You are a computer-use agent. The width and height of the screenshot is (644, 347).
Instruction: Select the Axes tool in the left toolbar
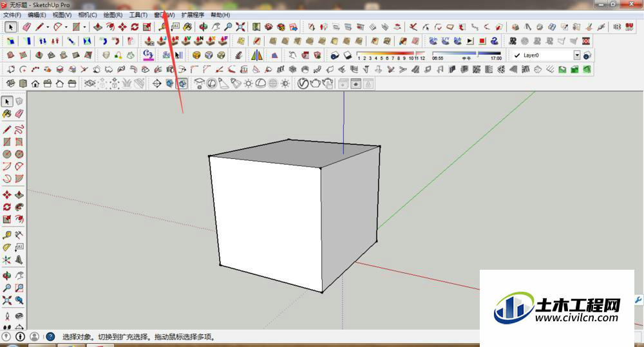tap(7, 259)
